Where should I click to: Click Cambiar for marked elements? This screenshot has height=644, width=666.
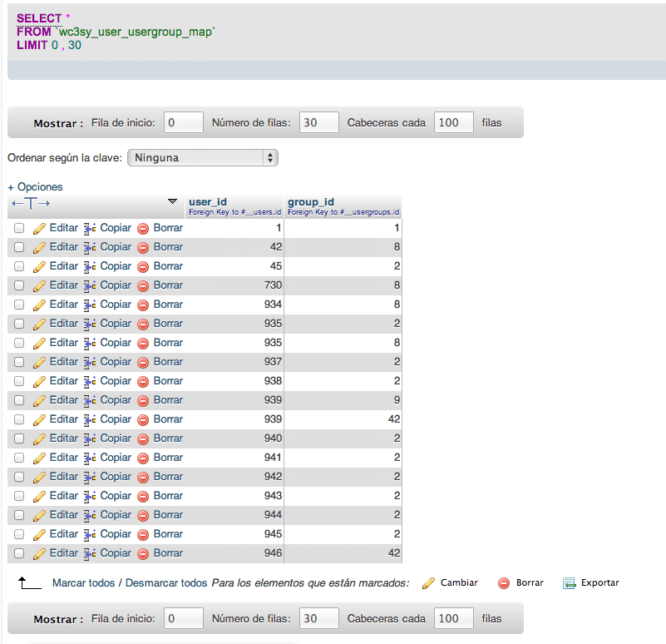(459, 582)
